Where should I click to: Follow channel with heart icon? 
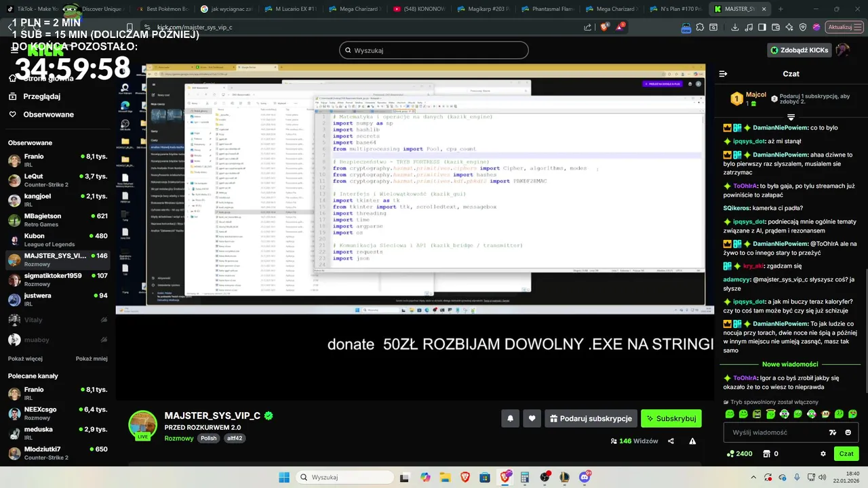(532, 419)
